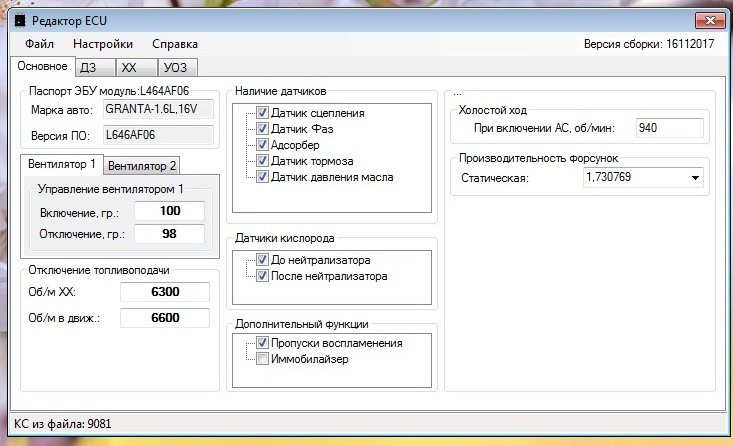This screenshot has height=446, width=733.
Task: Click the Версия ПО field L646AF06
Action: 158,135
